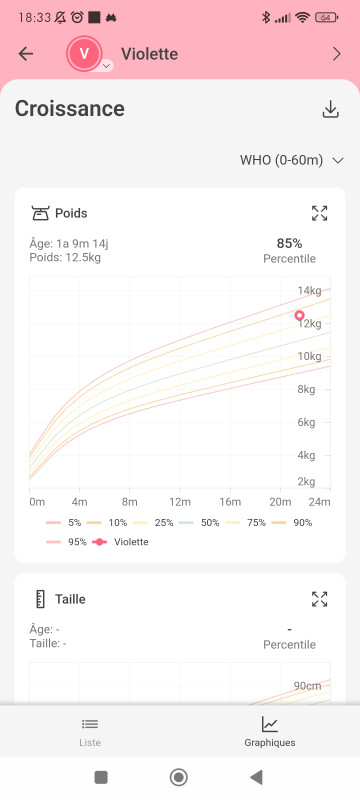The image size is (360, 800).
Task: Switch to the Liste tab
Action: pyautogui.click(x=90, y=732)
